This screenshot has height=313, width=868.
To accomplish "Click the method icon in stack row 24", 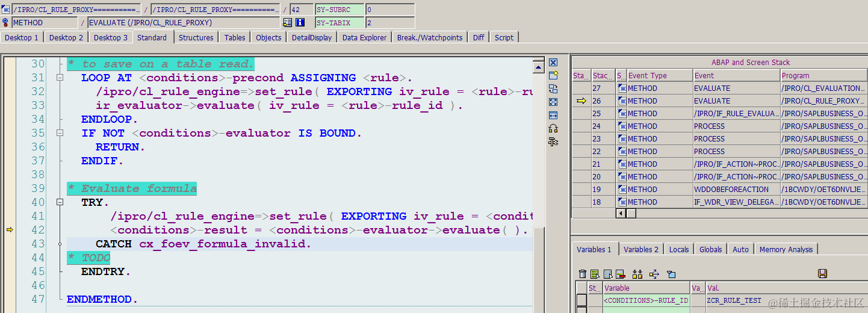I will [x=621, y=126].
